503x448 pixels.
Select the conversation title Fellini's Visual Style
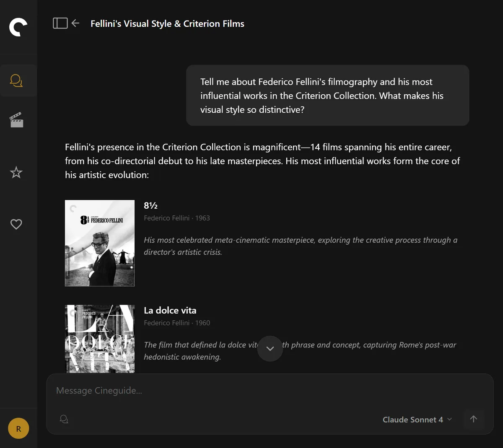point(167,23)
